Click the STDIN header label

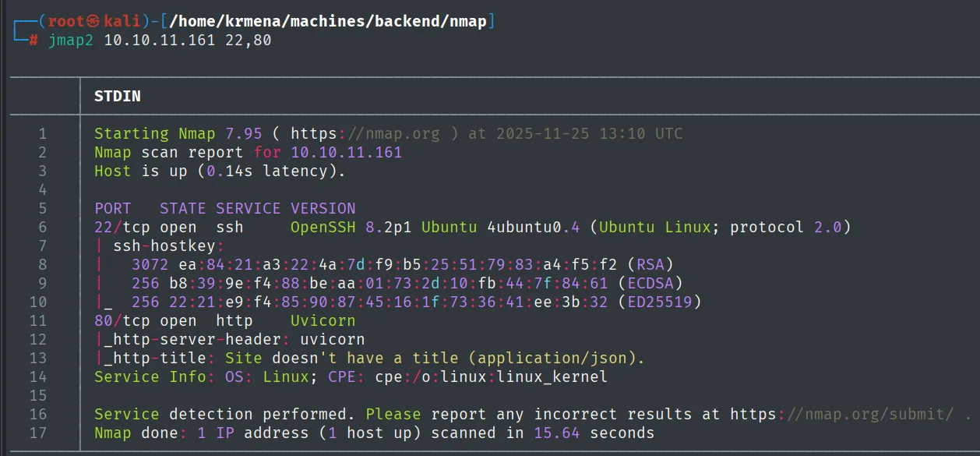[x=118, y=96]
